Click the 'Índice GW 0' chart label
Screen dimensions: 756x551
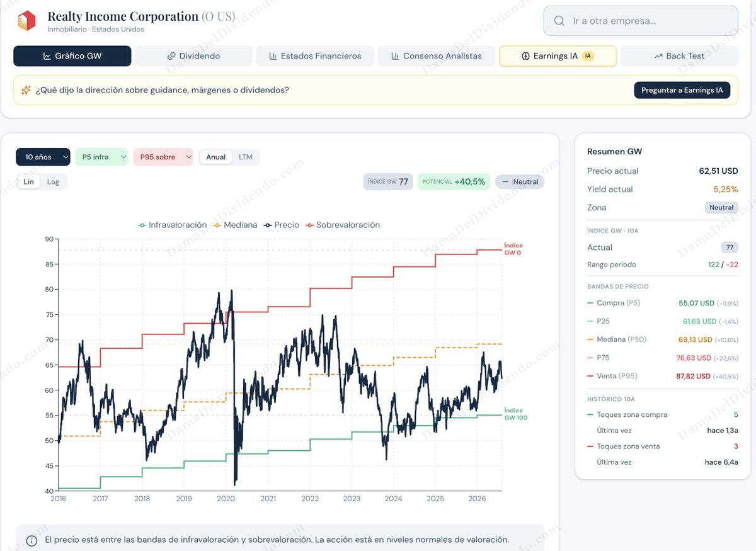[513, 249]
